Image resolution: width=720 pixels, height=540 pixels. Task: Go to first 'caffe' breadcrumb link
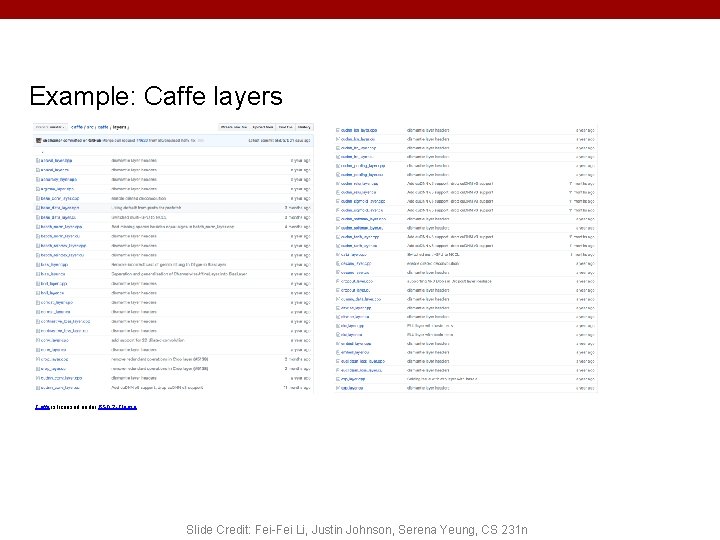point(77,127)
